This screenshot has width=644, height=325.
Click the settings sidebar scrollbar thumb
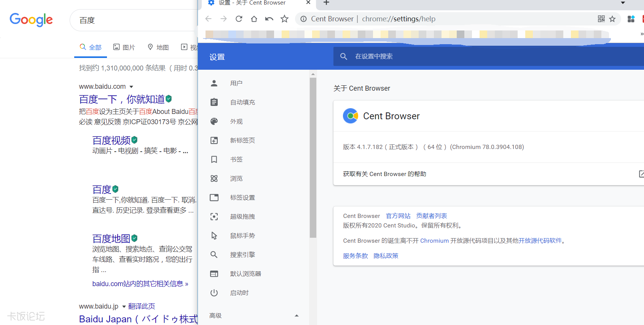tap(313, 158)
